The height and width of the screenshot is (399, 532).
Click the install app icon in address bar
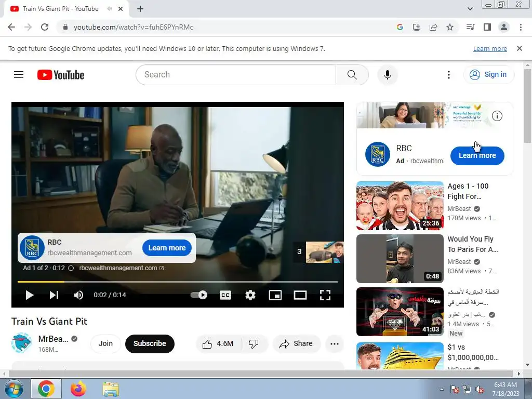[416, 27]
